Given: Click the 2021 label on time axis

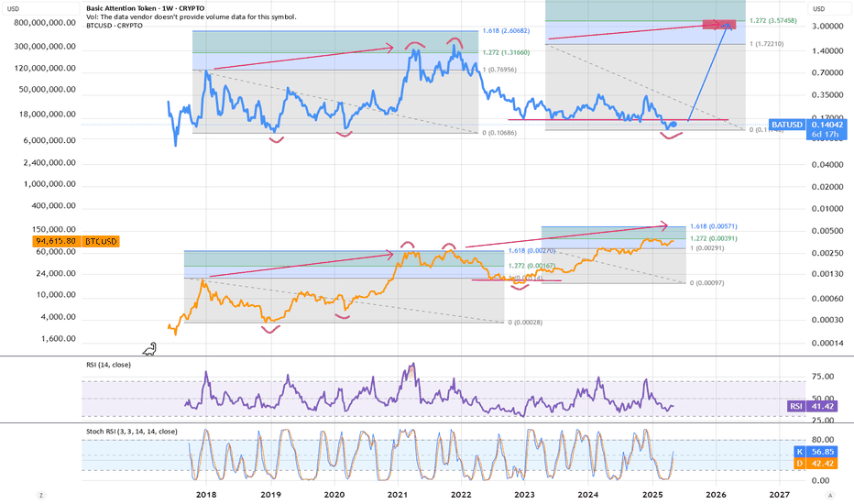Looking at the screenshot, I should 398,495.
